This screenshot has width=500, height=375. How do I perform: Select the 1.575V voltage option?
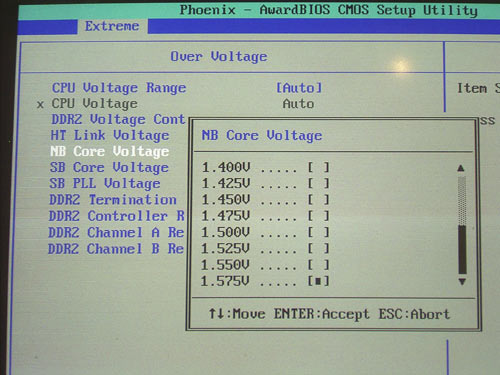point(266,281)
